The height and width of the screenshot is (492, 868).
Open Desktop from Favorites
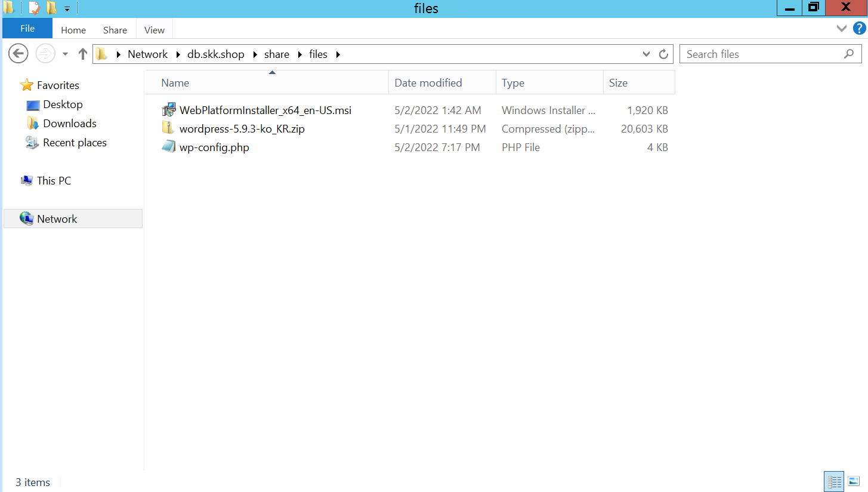63,104
